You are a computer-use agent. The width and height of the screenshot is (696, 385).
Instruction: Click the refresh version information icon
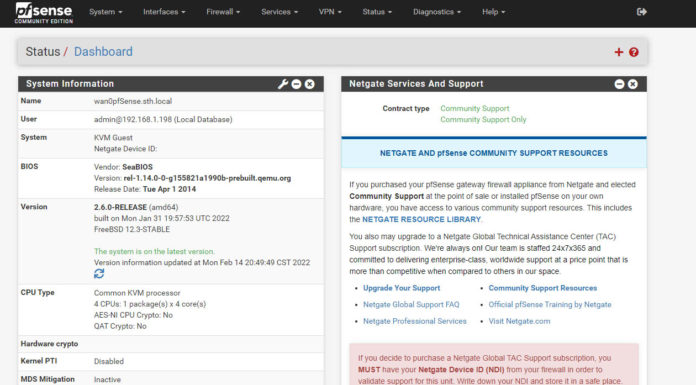99,274
